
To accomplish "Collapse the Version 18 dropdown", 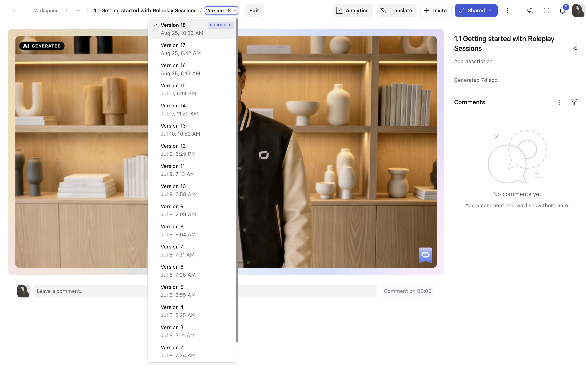I will tap(221, 10).
